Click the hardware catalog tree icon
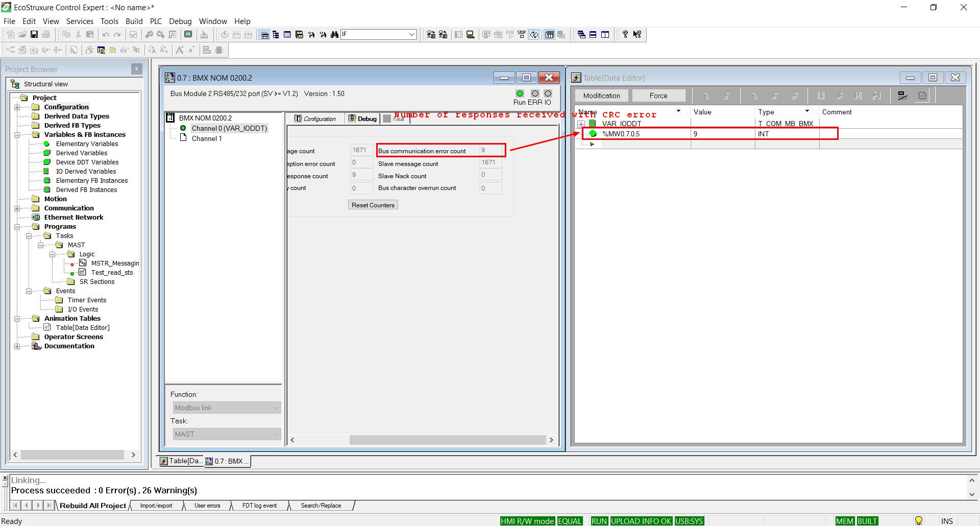This screenshot has height=526, width=980. (x=276, y=34)
